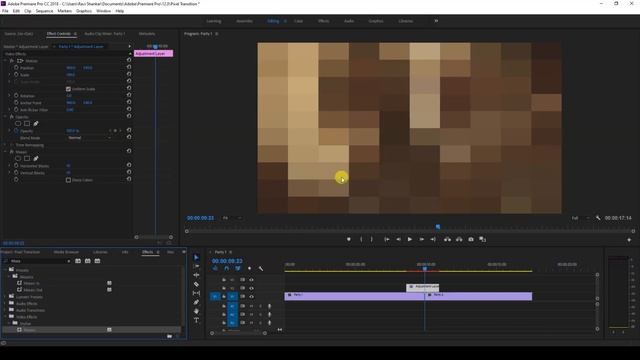This screenshot has height=360, width=640.
Task: Open the Sequence menu
Action: pos(44,11)
